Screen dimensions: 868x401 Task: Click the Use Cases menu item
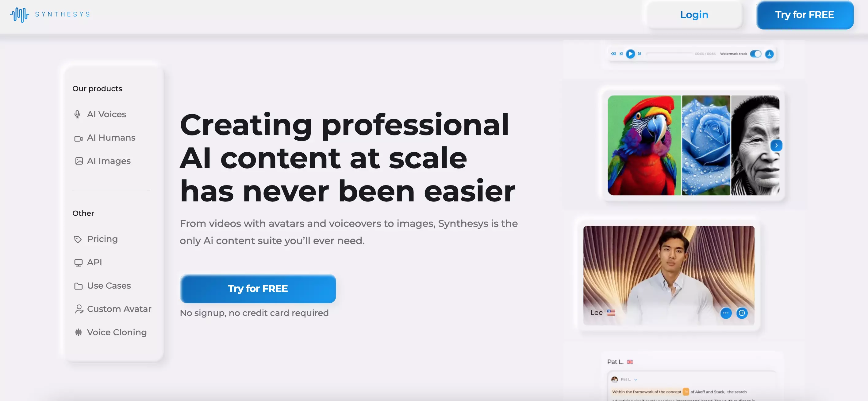109,285
